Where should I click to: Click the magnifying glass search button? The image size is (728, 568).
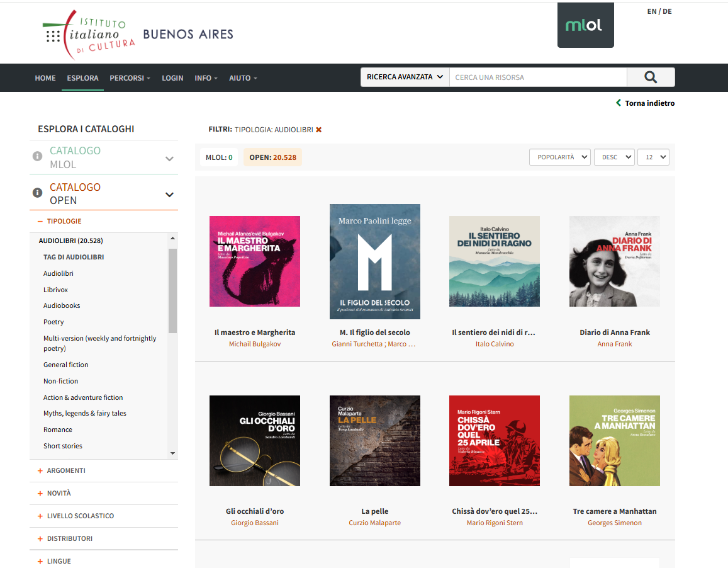(651, 77)
